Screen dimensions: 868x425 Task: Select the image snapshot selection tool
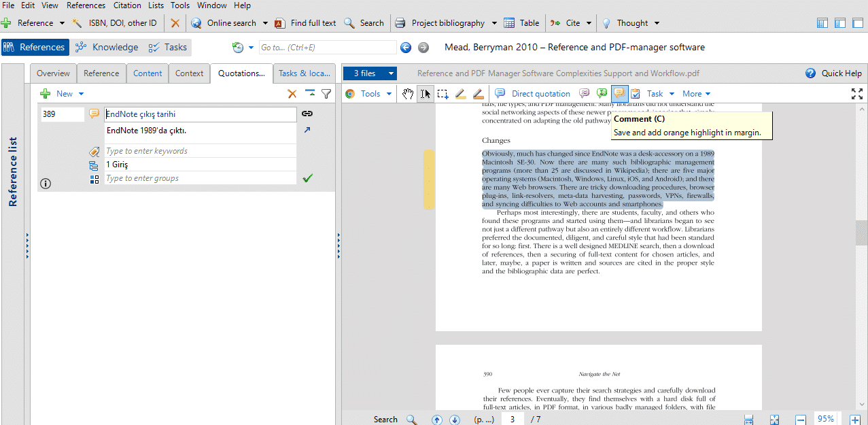tap(442, 94)
